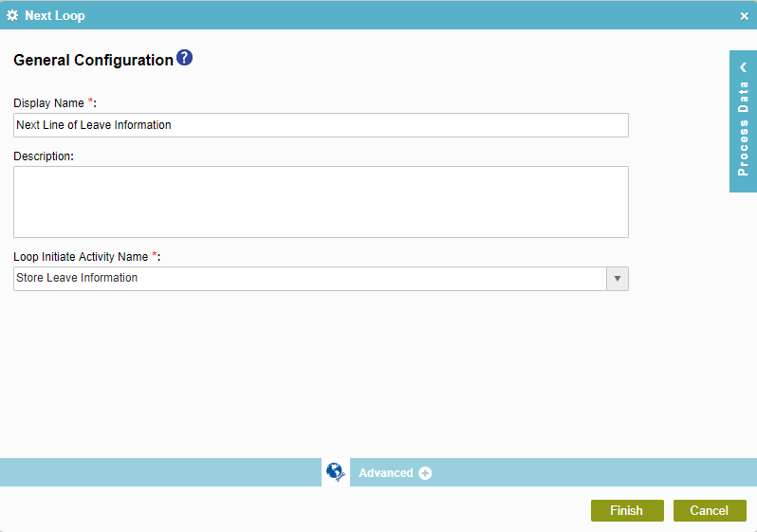757x532 pixels.
Task: Click the Loop Initiate Activity Name label
Action: [81, 256]
